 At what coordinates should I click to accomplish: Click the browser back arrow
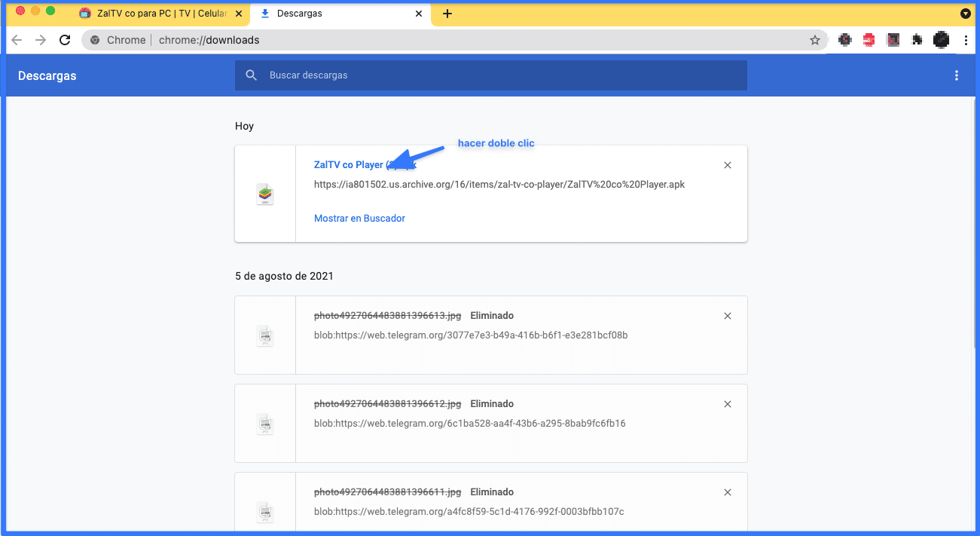[17, 40]
